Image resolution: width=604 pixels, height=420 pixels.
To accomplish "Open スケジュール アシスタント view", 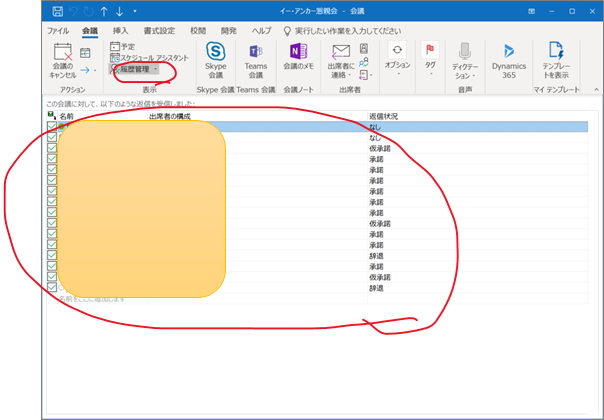I will [149, 58].
